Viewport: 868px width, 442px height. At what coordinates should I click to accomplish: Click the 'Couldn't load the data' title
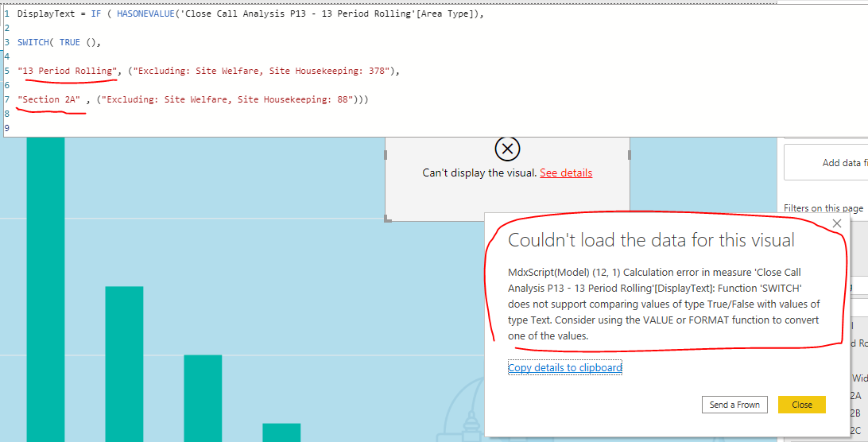tap(651, 240)
